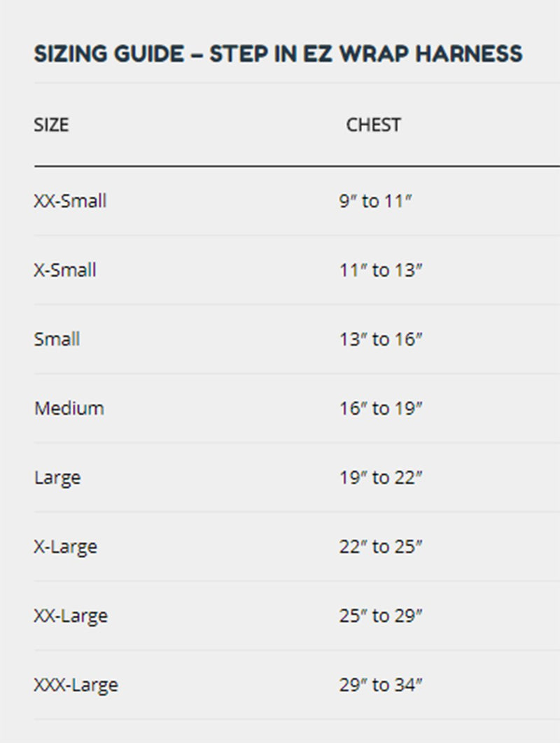Select the SIZE column header
Viewport: 560px width, 743px height.
click(x=51, y=125)
